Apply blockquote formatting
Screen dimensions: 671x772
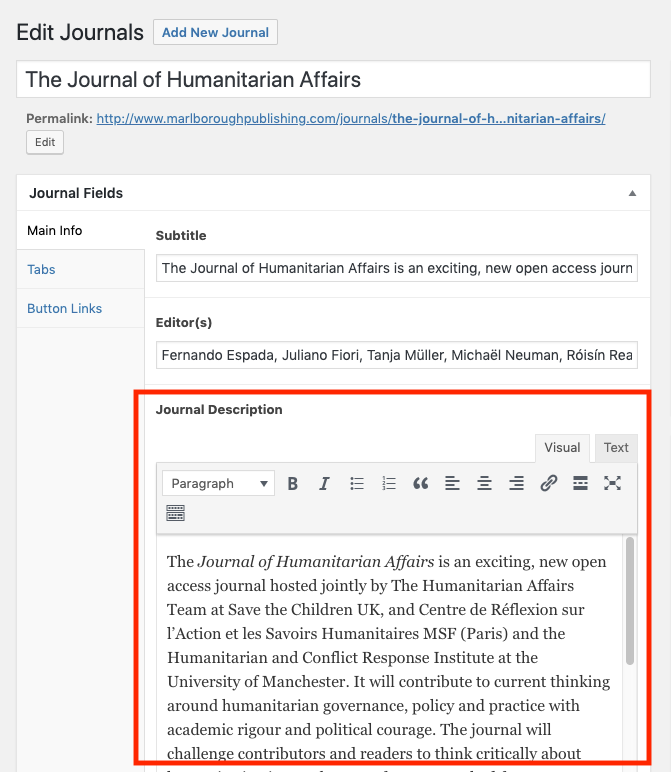(420, 483)
